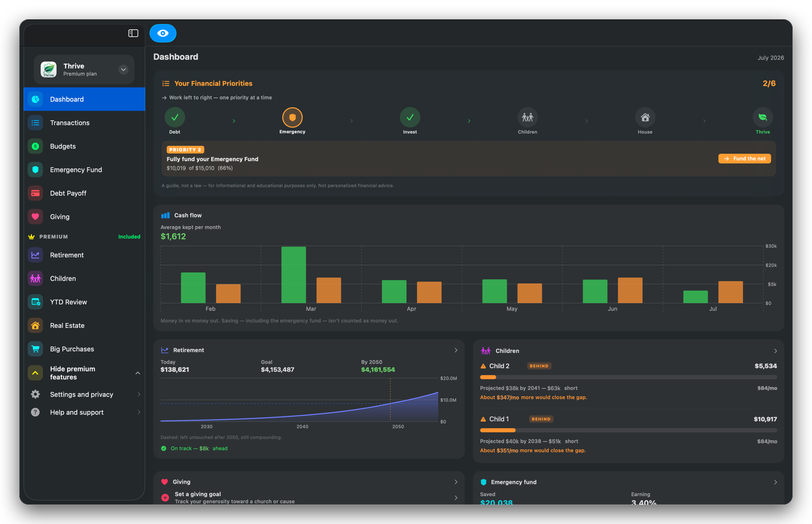The height and width of the screenshot is (524, 812).
Task: Click the Cash flow bar chart icon
Action: point(165,215)
